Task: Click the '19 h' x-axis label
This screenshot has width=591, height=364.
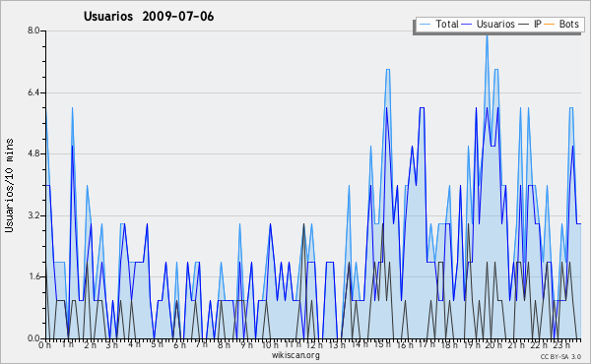Action: [x=472, y=345]
